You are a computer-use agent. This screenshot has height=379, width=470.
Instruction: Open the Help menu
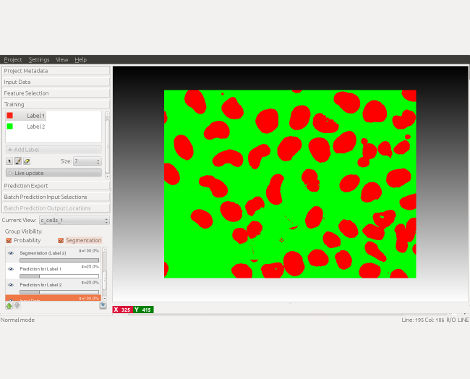[80, 60]
